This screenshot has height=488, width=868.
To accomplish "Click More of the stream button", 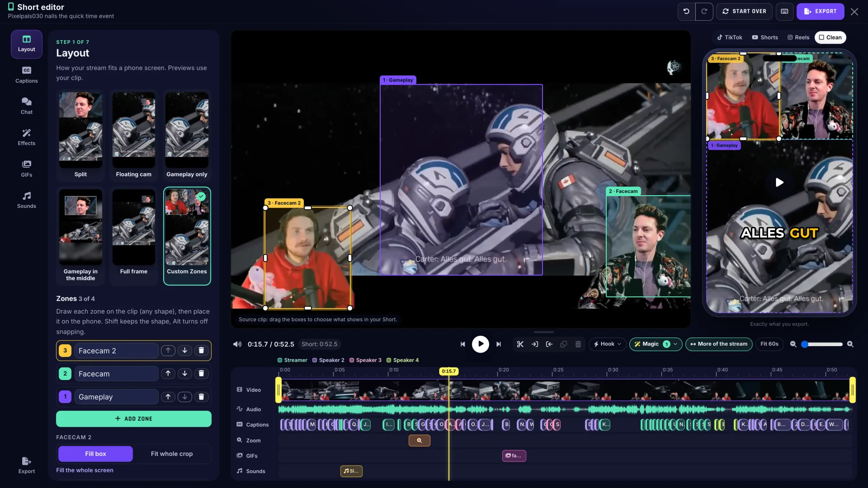I will pyautogui.click(x=719, y=344).
